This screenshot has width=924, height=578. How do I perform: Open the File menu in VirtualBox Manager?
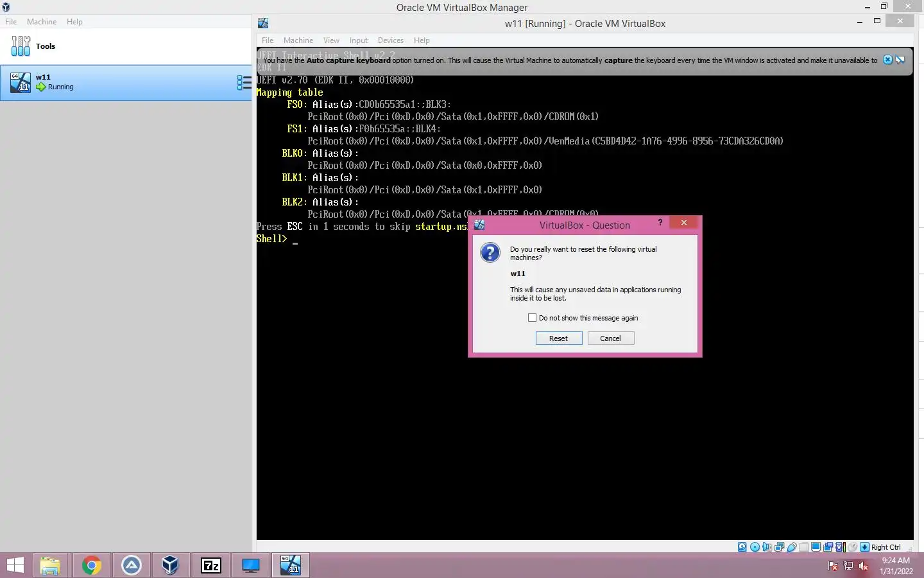pyautogui.click(x=11, y=21)
